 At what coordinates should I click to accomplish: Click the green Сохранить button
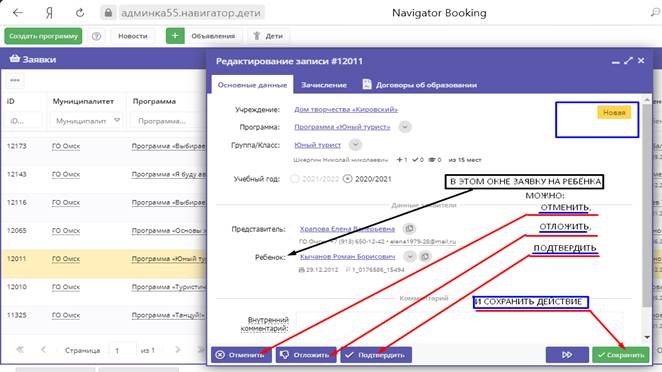[621, 355]
